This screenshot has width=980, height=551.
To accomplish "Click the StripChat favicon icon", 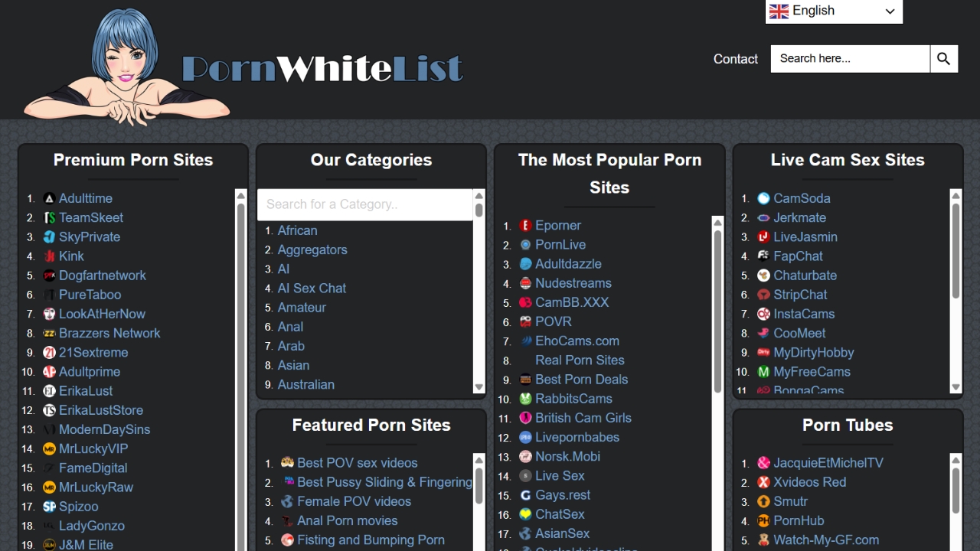I will pyautogui.click(x=763, y=295).
